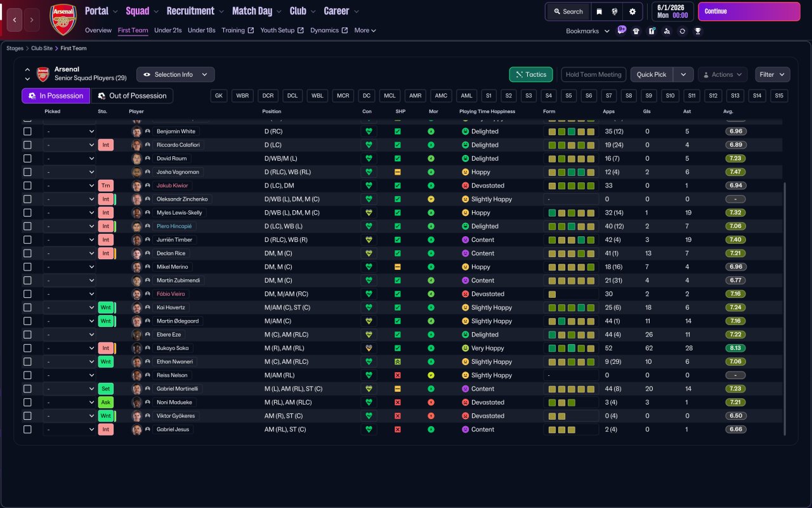This screenshot has height=508, width=812.
Task: Open the Actions dropdown
Action: click(723, 74)
